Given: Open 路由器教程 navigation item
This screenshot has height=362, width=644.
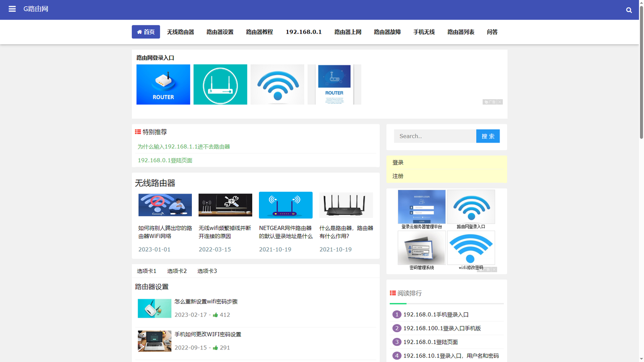Looking at the screenshot, I should (259, 32).
